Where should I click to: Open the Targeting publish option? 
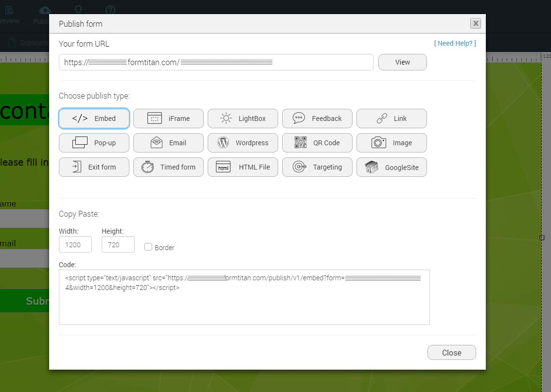click(x=317, y=167)
